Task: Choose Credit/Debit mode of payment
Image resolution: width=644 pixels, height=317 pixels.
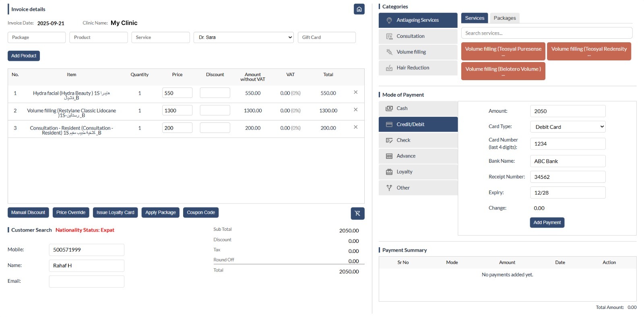Action: [418, 124]
